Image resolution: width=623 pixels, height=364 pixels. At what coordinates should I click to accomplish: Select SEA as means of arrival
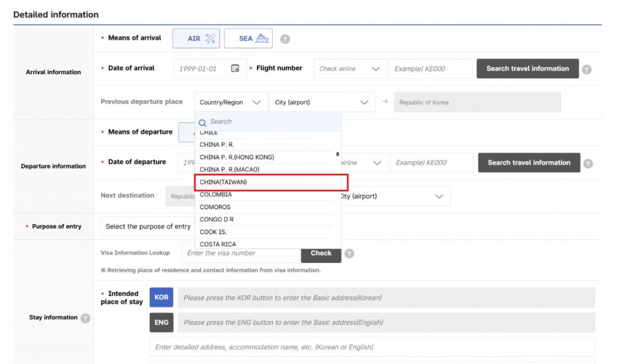point(248,38)
